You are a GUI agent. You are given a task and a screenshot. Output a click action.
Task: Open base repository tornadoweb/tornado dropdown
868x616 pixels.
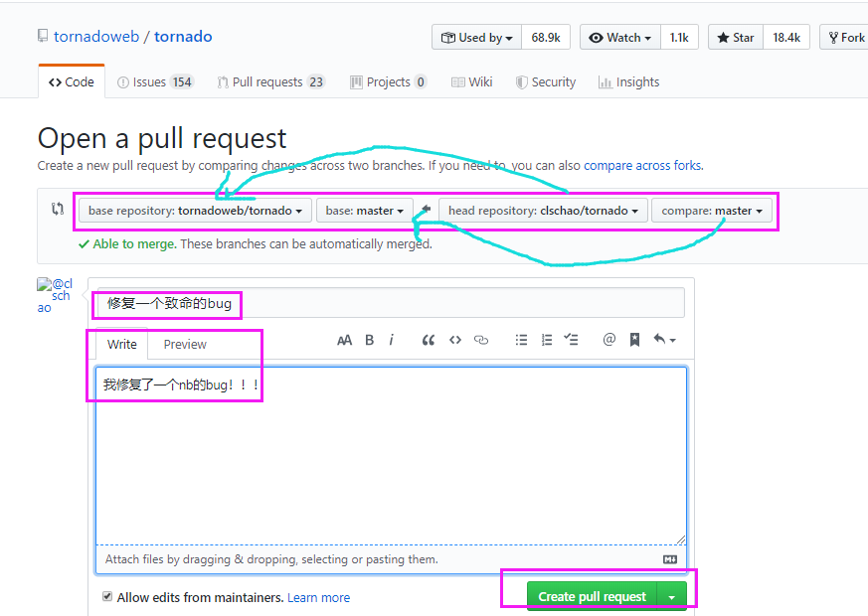click(195, 211)
